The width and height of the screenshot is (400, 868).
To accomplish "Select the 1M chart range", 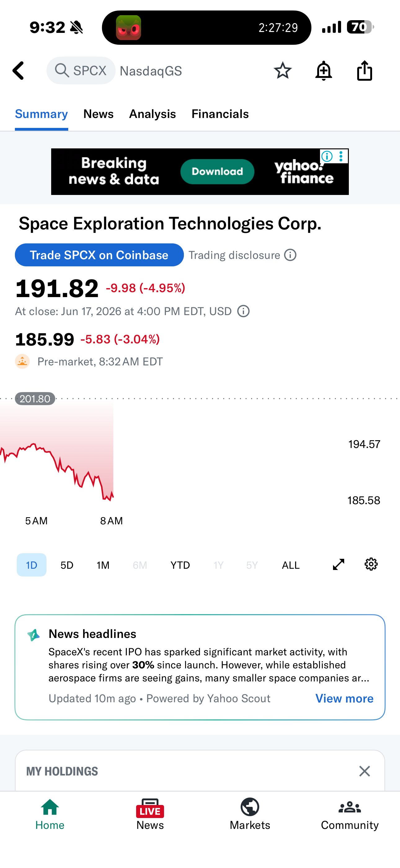I will (103, 565).
